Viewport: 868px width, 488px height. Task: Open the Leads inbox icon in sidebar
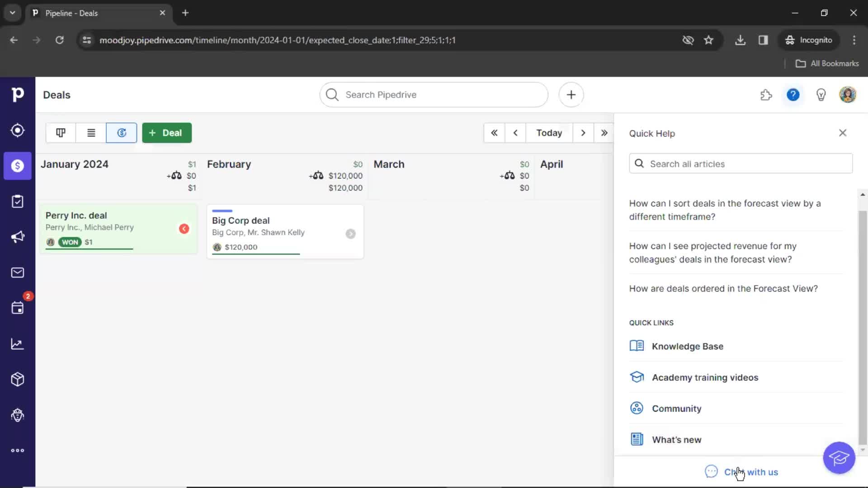[x=17, y=130]
